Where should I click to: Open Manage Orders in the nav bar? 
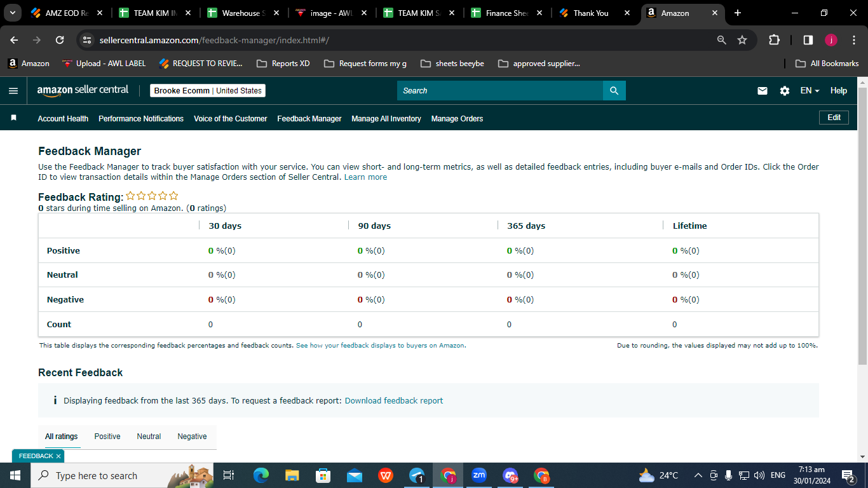click(457, 119)
